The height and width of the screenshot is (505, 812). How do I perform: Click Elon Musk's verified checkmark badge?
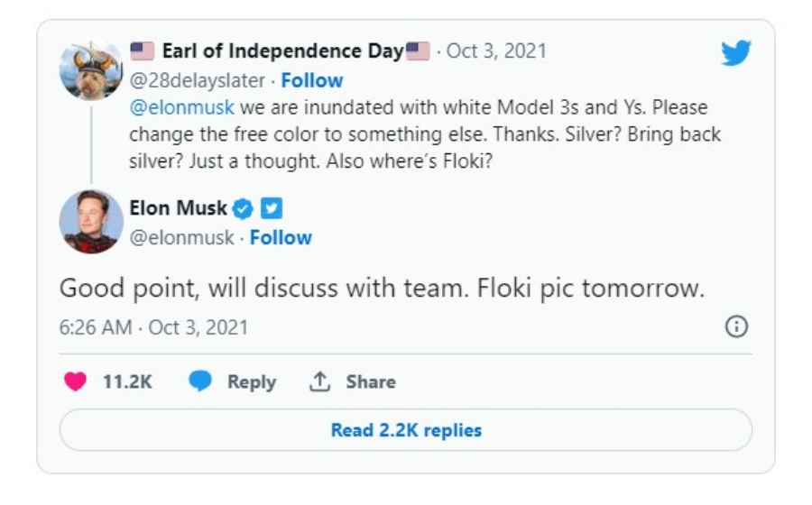(x=243, y=208)
